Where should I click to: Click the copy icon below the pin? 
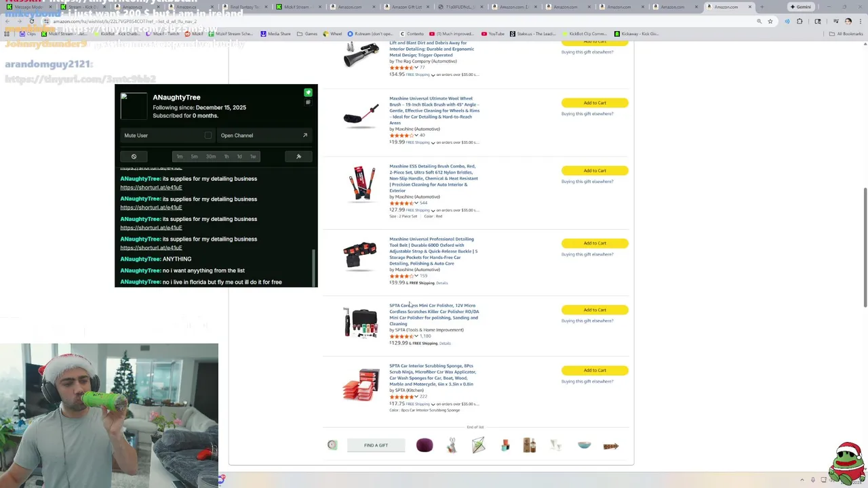tap(308, 102)
